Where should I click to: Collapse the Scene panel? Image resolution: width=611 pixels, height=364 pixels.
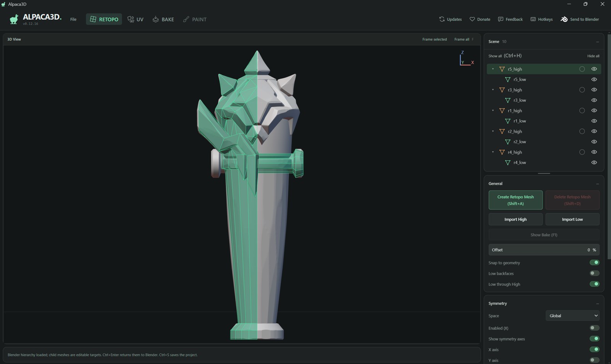pyautogui.click(x=597, y=42)
